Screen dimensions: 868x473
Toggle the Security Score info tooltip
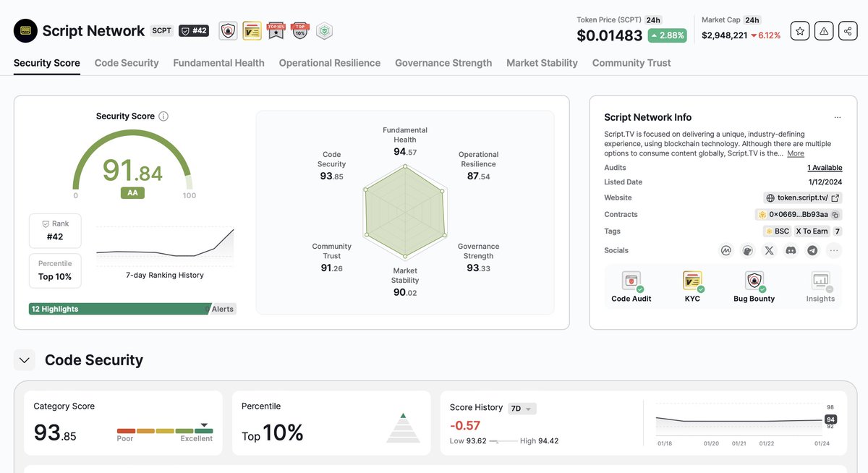164,116
